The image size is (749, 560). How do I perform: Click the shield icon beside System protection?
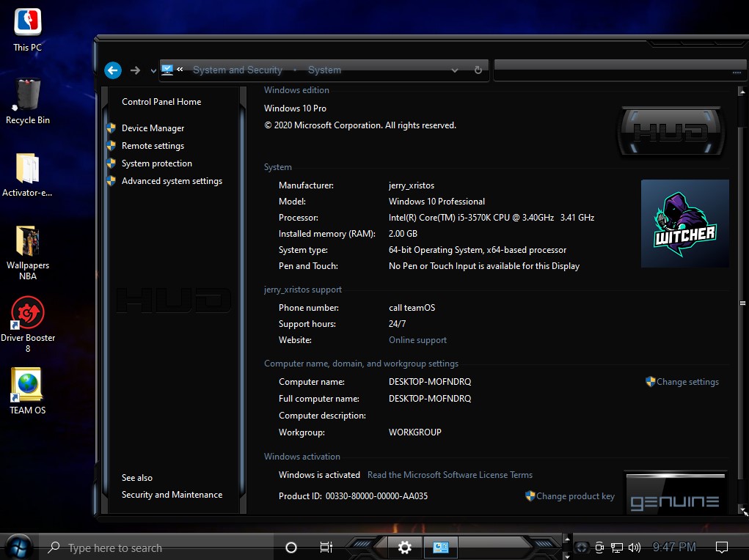112,163
